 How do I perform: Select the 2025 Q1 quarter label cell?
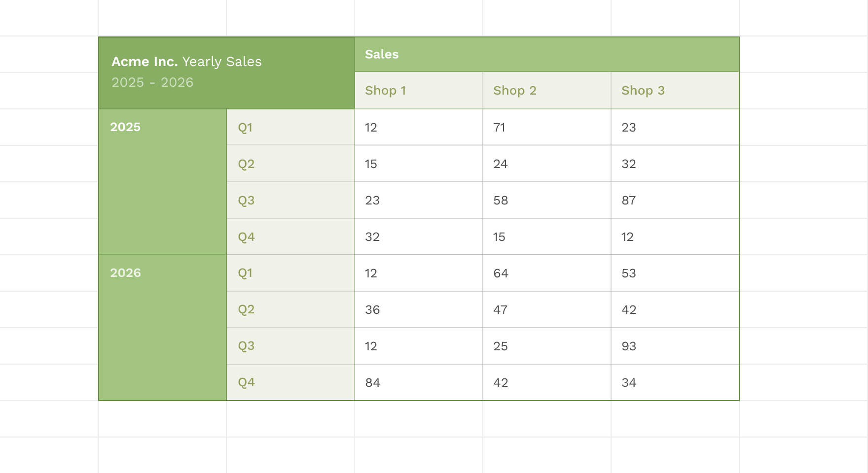pyautogui.click(x=290, y=127)
